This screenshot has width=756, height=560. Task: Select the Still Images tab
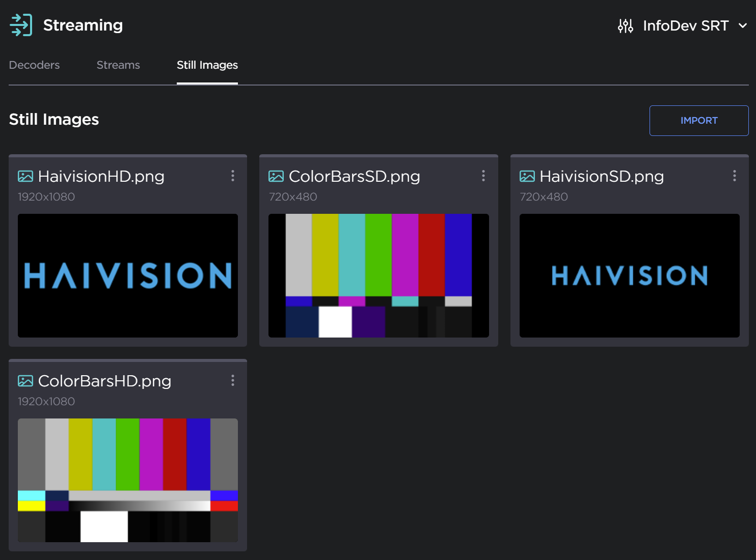click(207, 65)
